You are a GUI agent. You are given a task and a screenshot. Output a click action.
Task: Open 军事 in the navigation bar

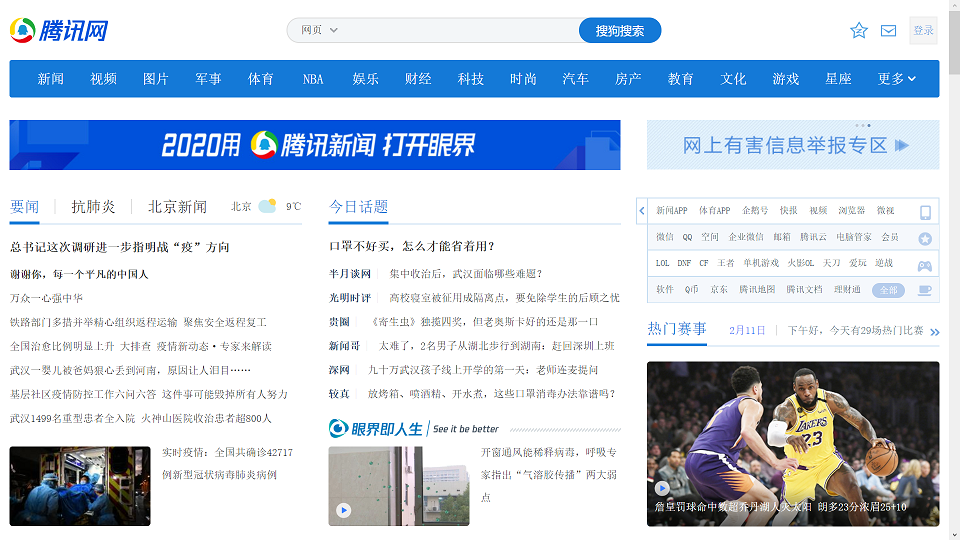pos(208,79)
